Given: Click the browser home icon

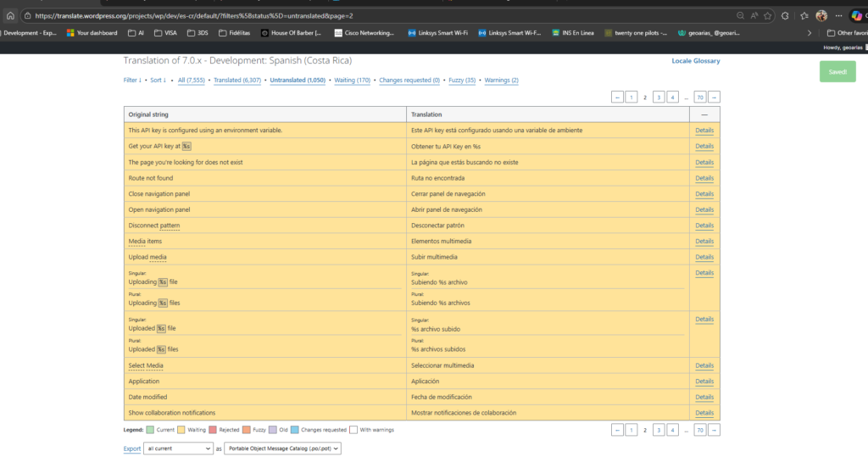Looking at the screenshot, I should click(10, 15).
